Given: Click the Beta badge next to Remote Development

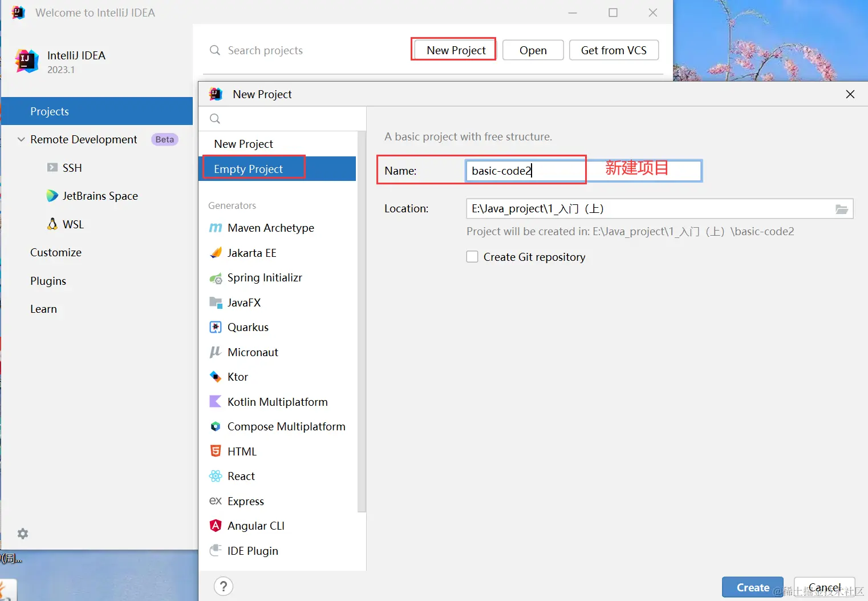Looking at the screenshot, I should (165, 139).
